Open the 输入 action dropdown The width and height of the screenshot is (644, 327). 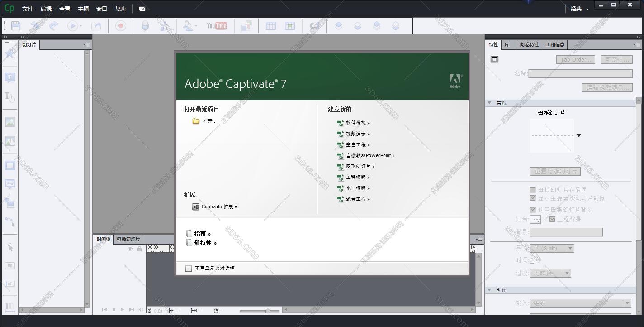point(627,303)
